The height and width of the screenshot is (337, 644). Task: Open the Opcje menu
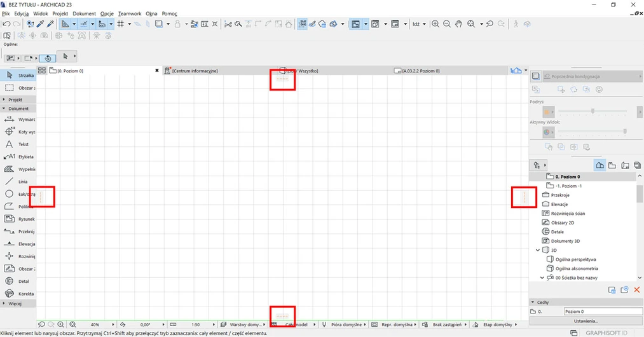pos(107,13)
